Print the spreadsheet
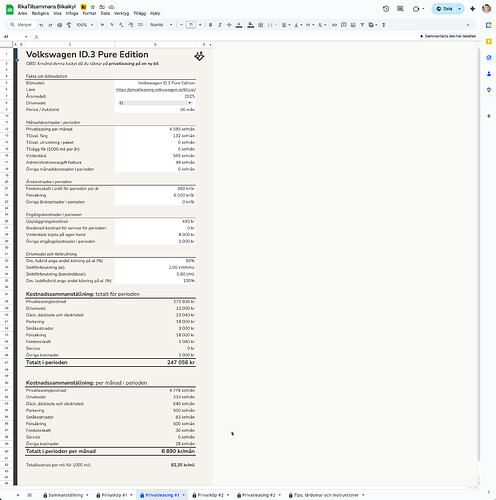 [x=60, y=25]
